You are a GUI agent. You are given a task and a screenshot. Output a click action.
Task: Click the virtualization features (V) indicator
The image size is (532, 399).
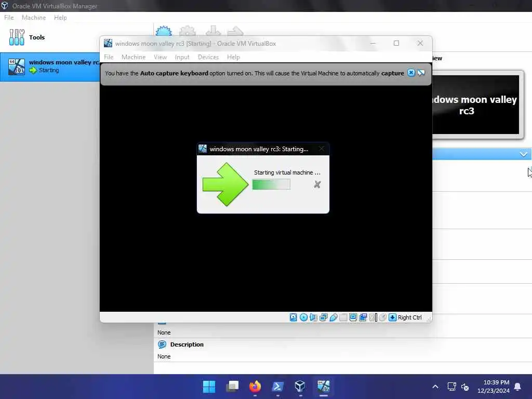pos(373,317)
